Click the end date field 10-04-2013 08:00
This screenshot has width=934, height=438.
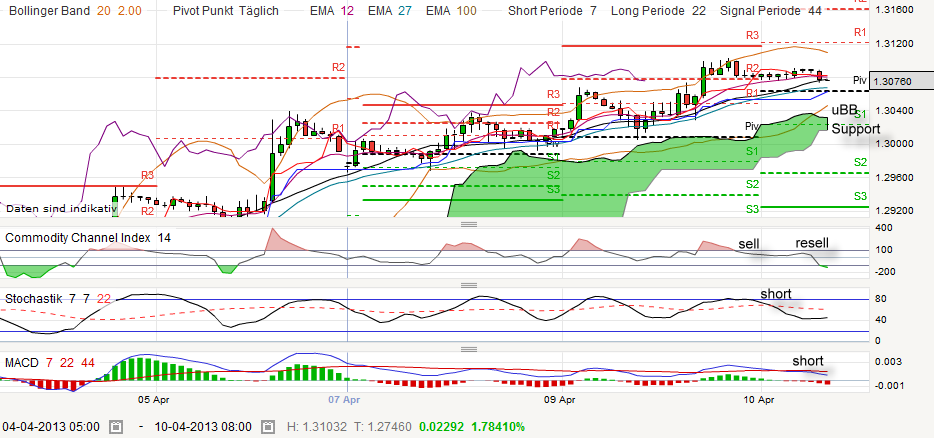(203, 427)
